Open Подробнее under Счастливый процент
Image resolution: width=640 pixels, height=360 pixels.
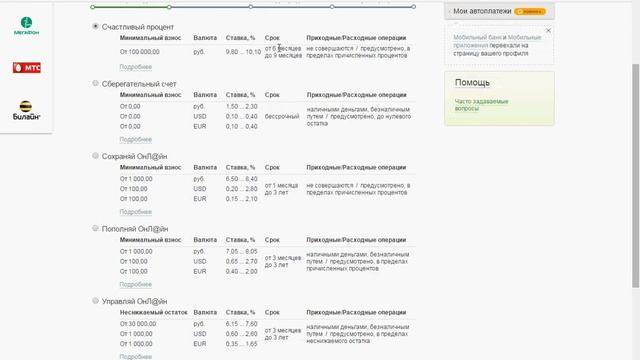pos(136,67)
